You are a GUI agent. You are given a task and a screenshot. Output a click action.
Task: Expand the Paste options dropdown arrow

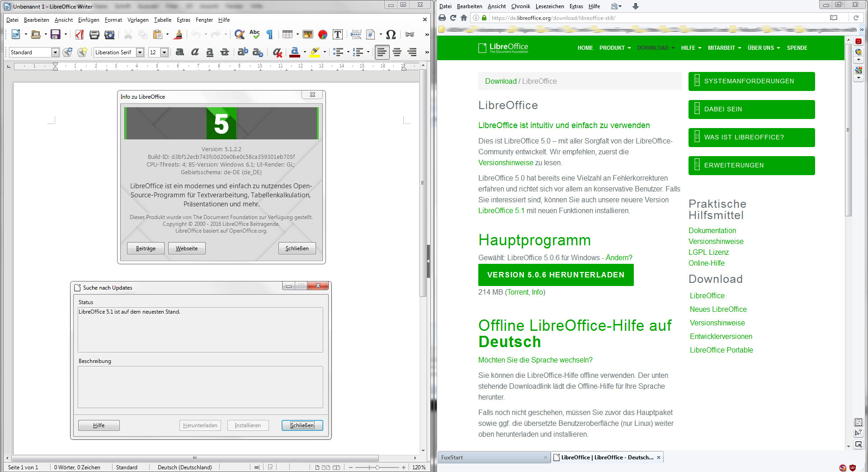point(167,34)
